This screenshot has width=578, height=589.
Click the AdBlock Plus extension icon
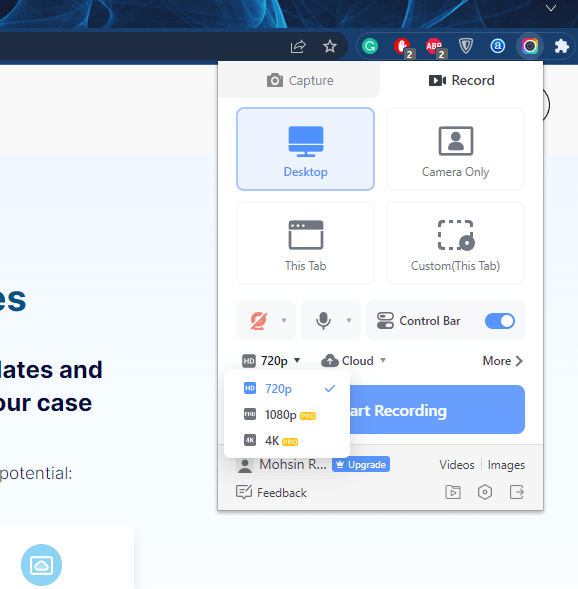click(435, 47)
